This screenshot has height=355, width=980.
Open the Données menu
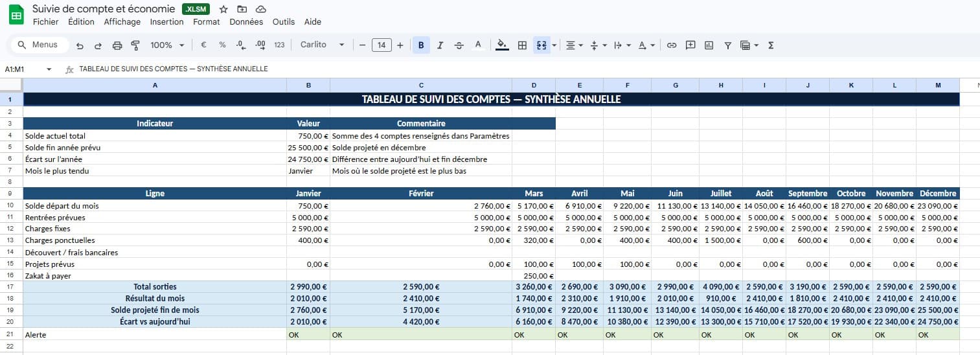click(246, 22)
